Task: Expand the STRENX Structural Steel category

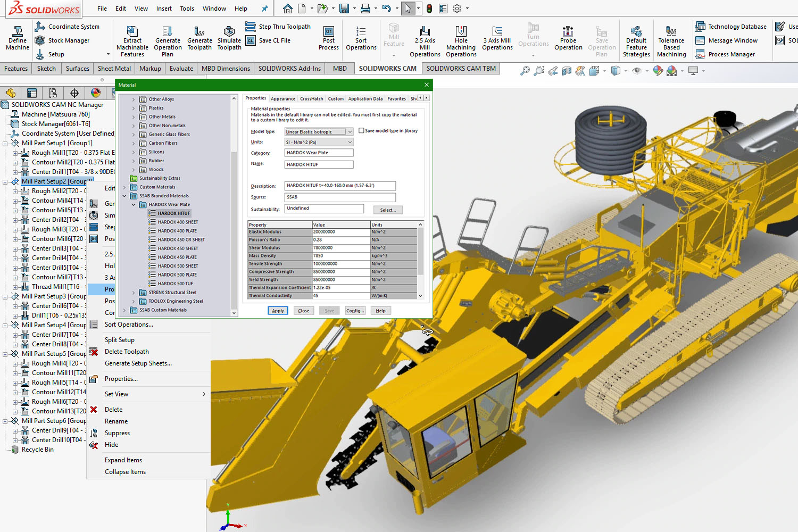Action: pyautogui.click(x=133, y=292)
